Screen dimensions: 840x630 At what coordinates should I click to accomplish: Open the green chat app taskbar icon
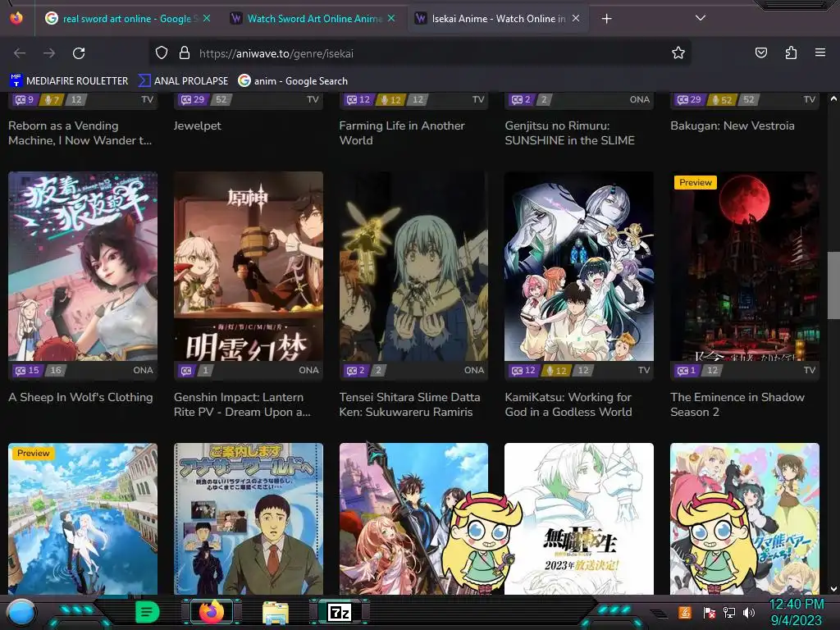148,612
